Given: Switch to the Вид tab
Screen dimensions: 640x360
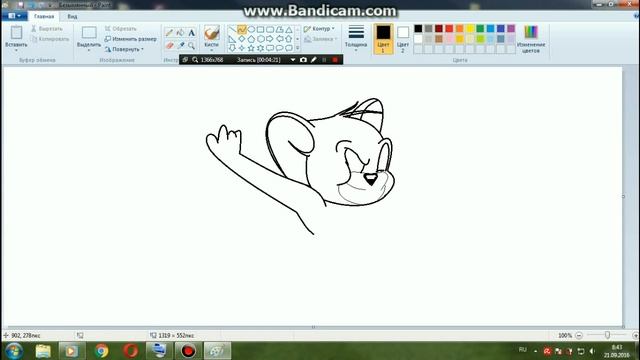Looking at the screenshot, I should tap(72, 16).
